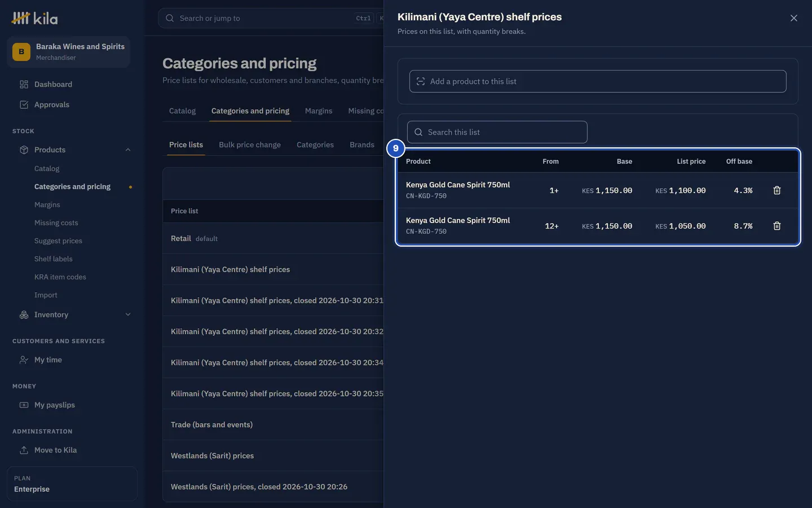Click the Products box icon

click(24, 150)
